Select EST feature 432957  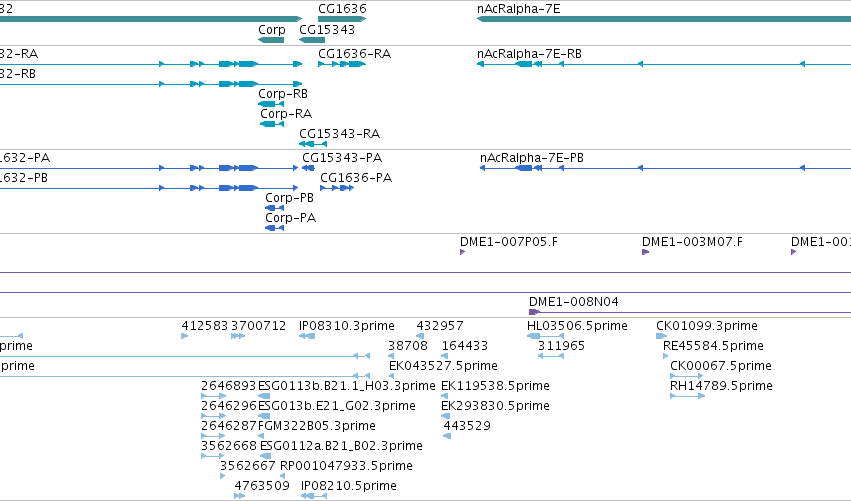click(x=420, y=336)
